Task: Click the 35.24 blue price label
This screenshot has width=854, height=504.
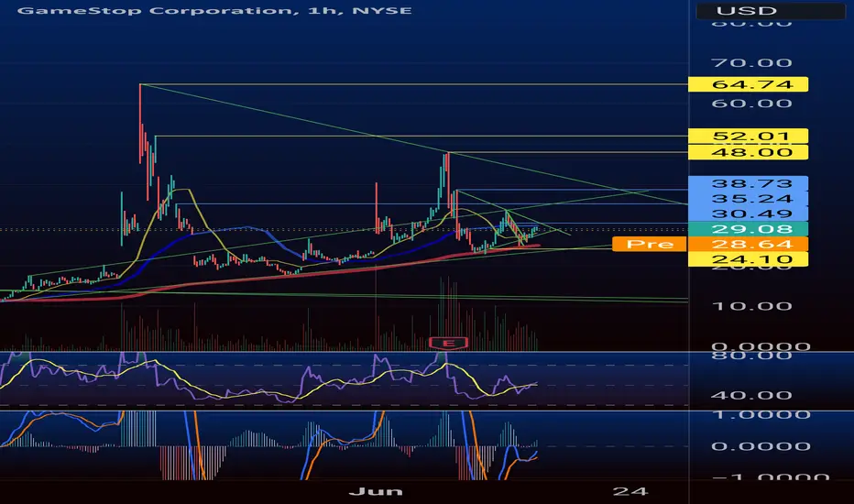Action: pyautogui.click(x=749, y=199)
